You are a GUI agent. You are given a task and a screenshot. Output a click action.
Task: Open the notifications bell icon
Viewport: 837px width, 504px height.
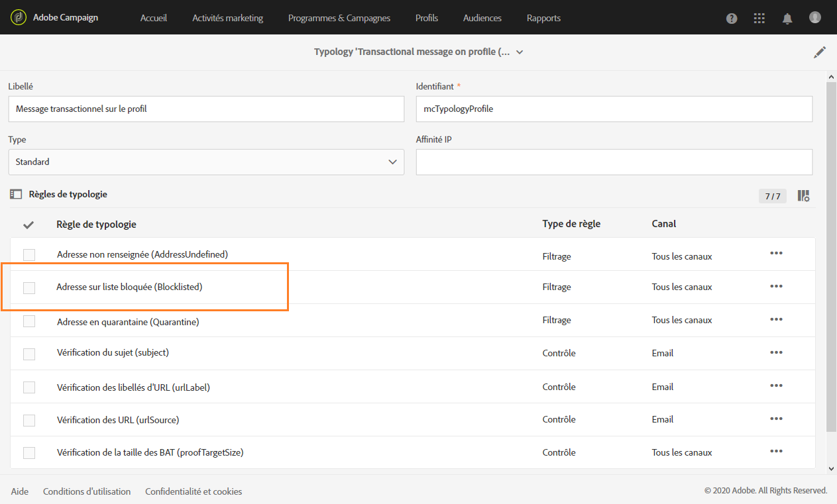tap(787, 19)
